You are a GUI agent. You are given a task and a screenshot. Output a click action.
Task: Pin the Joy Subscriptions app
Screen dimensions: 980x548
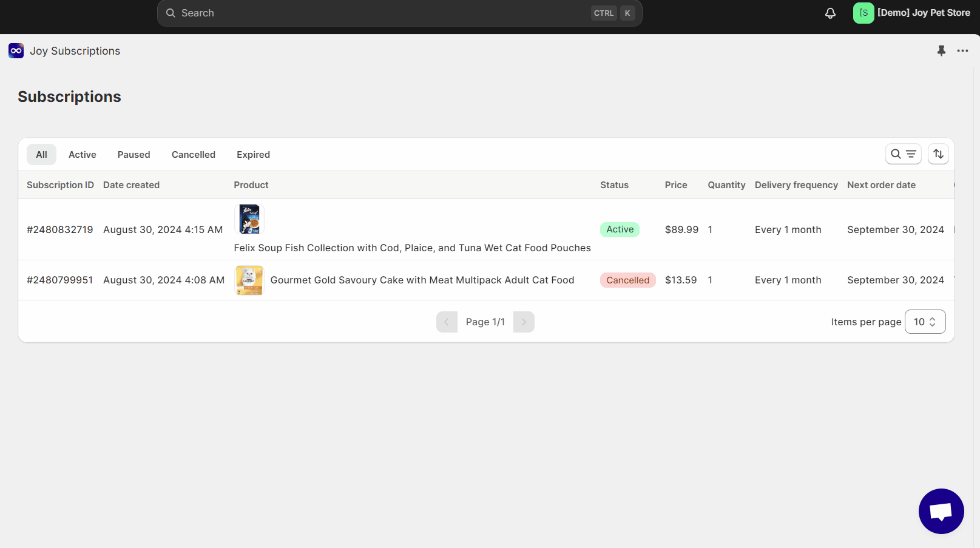pos(941,50)
